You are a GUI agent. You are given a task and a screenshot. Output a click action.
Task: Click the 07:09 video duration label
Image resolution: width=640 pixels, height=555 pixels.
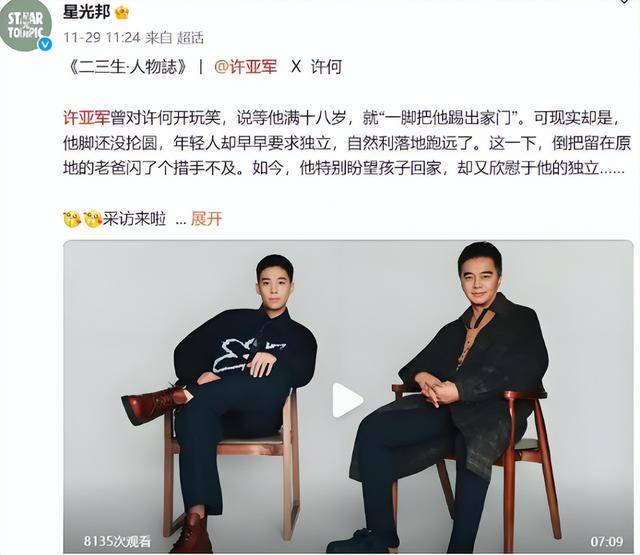coord(607,542)
